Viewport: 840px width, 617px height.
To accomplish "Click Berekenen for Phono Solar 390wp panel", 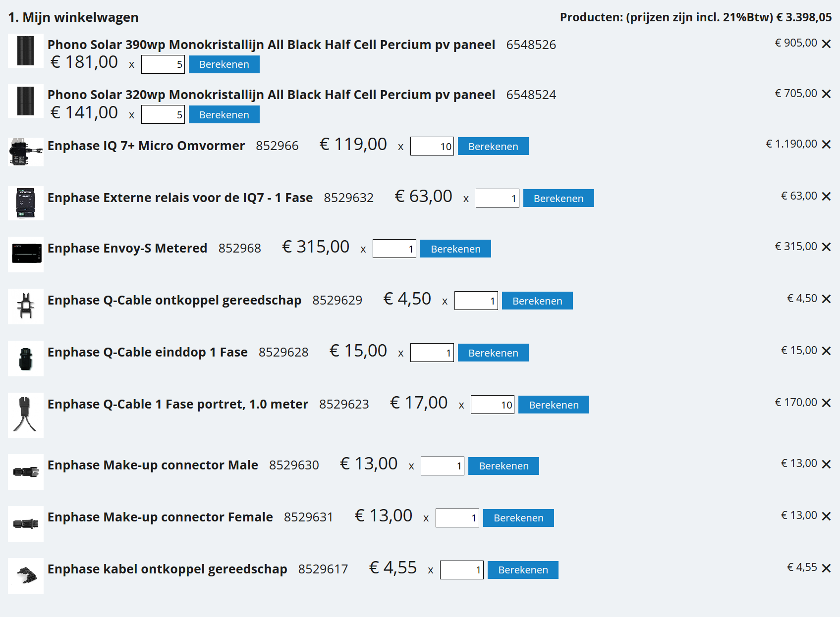I will pyautogui.click(x=224, y=64).
